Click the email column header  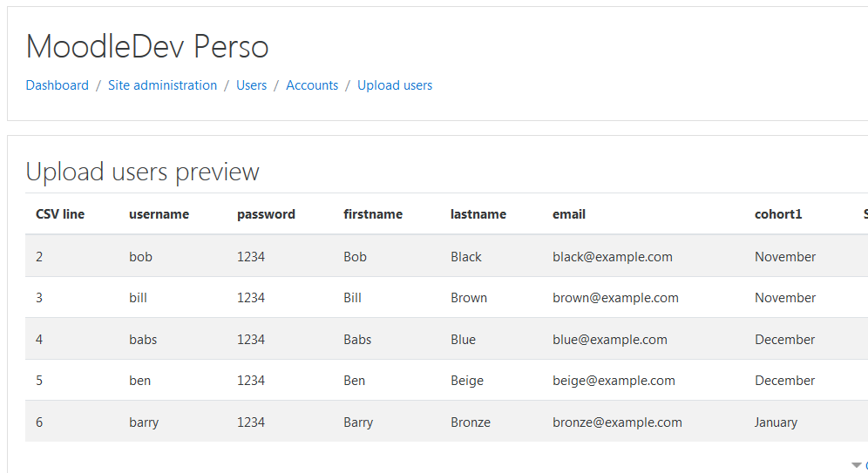[x=568, y=214]
